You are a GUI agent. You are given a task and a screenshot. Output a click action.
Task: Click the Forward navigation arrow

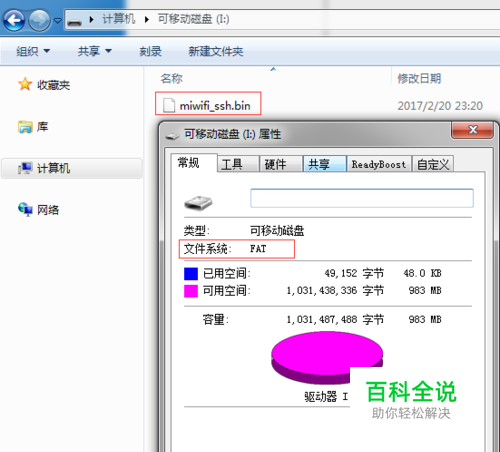point(39,20)
